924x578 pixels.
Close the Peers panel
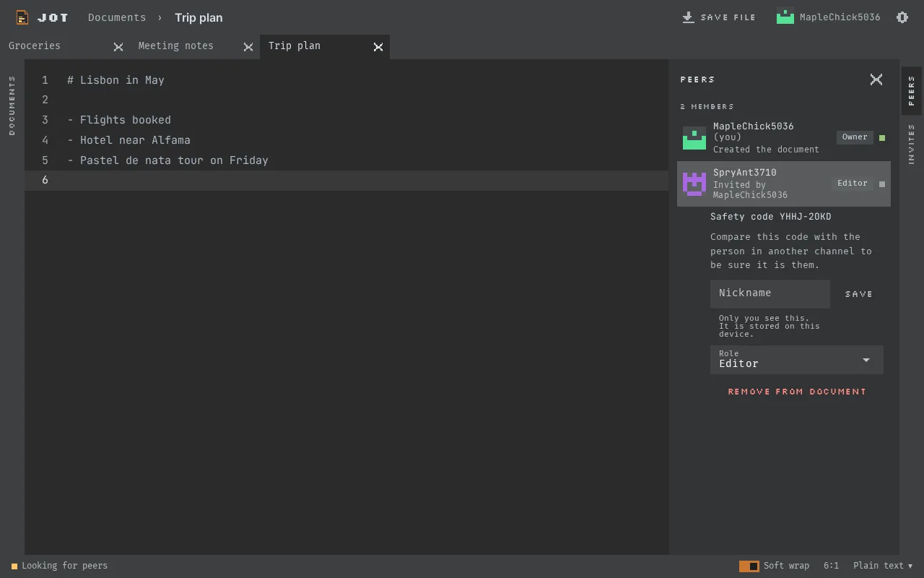click(x=876, y=79)
